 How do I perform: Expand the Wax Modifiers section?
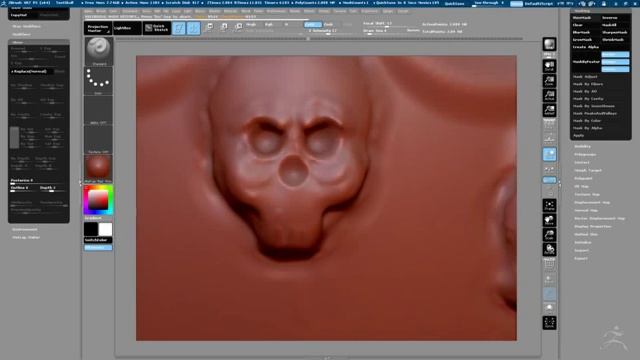[26, 26]
